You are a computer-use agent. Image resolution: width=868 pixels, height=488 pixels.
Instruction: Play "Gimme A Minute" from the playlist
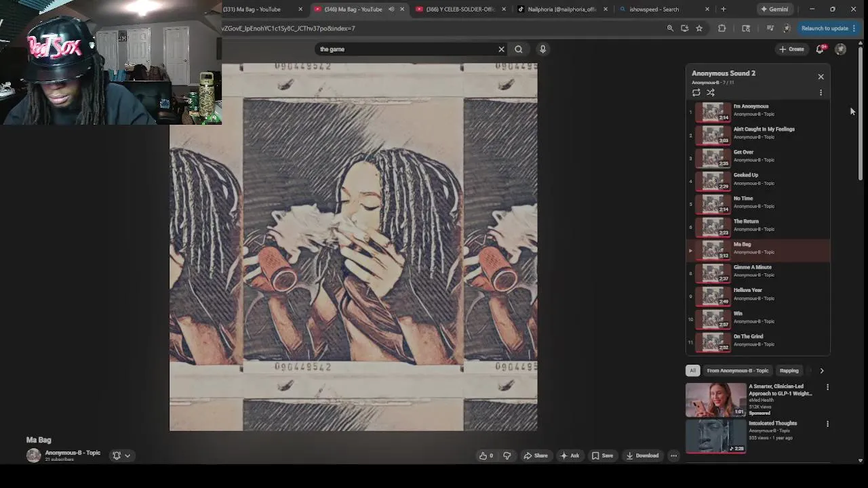[758, 272]
